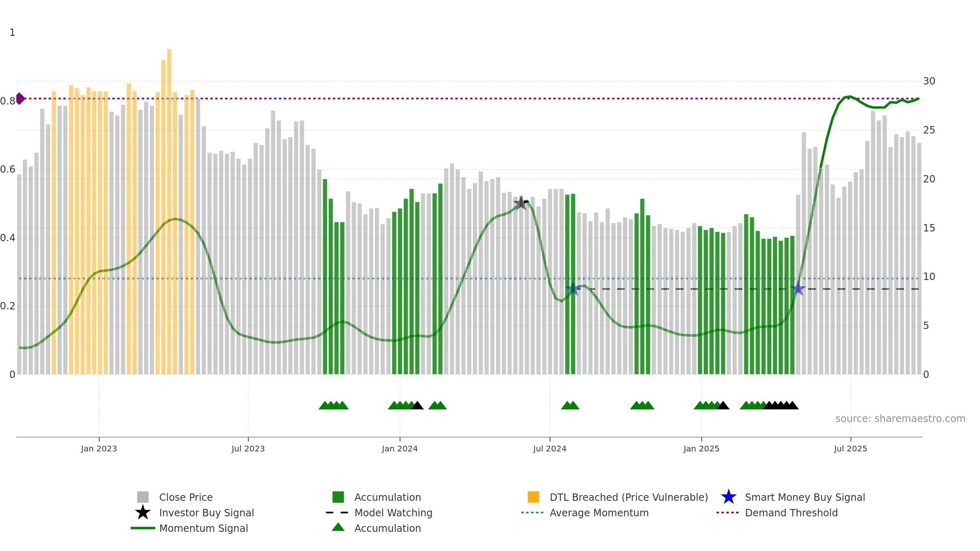This screenshot has width=980, height=551.
Task: Click the black Investor Buy Signal star legend icon
Action: point(143,513)
